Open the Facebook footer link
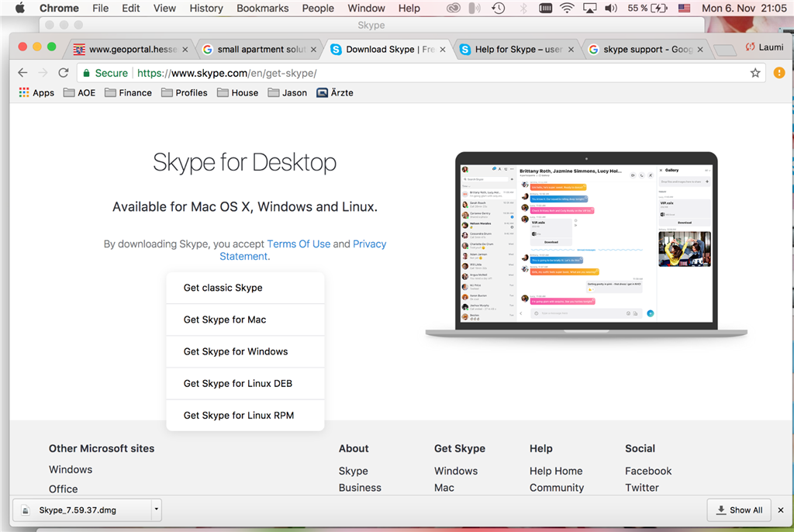Image resolution: width=794 pixels, height=532 pixels. [x=648, y=471]
